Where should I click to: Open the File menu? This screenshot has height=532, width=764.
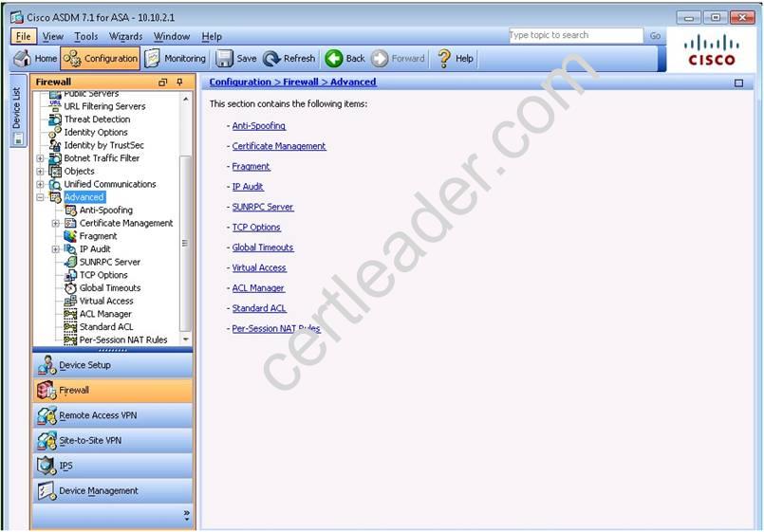(x=23, y=36)
